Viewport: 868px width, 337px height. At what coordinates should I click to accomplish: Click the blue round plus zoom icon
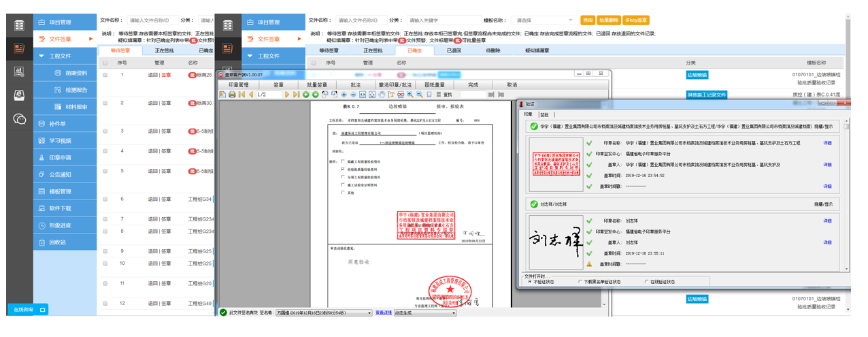click(344, 95)
